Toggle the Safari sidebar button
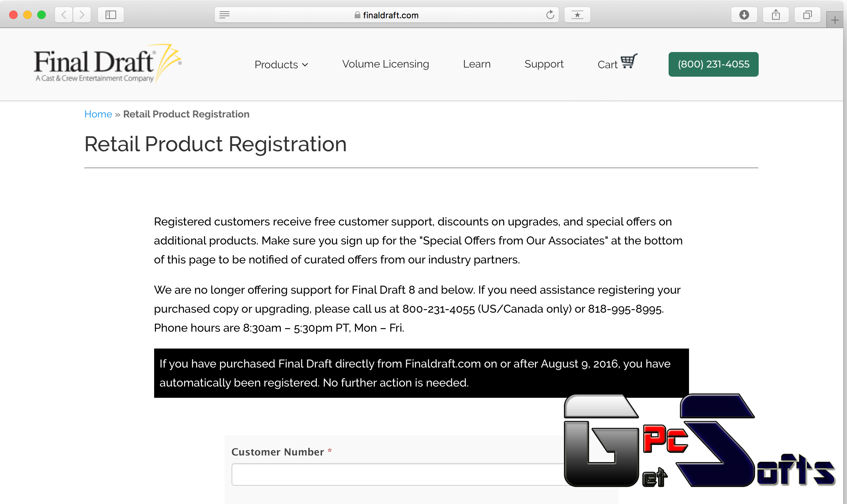Image resolution: width=847 pixels, height=504 pixels. [111, 15]
